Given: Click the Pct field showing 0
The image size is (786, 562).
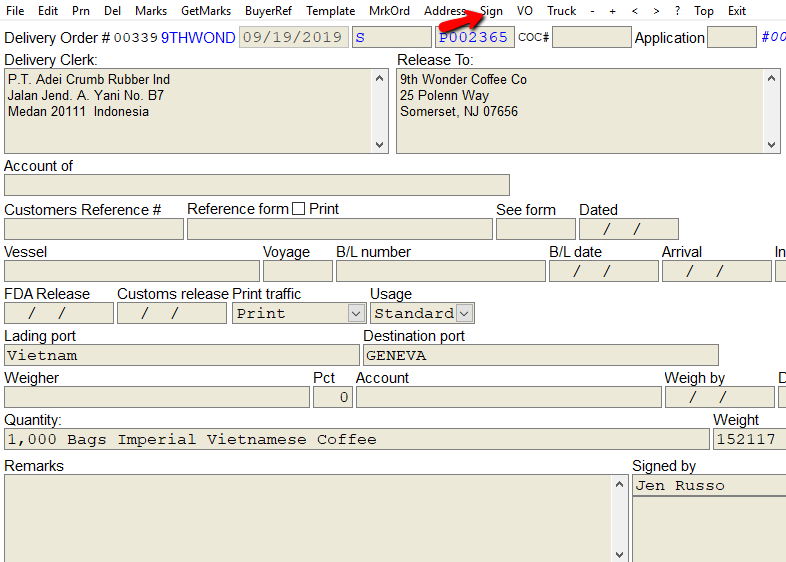Looking at the screenshot, I should click(x=333, y=397).
